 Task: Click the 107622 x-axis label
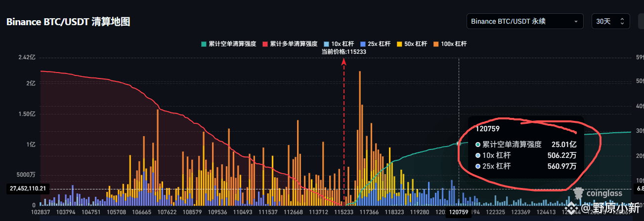point(167,212)
